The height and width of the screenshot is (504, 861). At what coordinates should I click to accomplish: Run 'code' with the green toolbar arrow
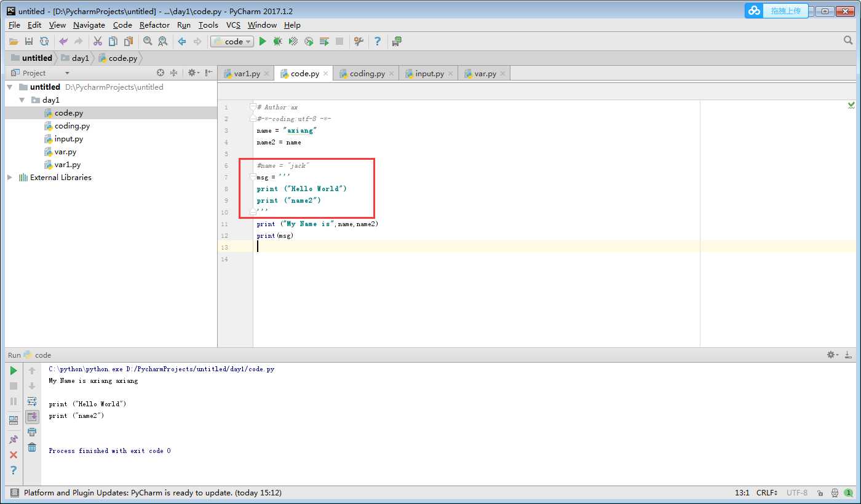pos(263,41)
